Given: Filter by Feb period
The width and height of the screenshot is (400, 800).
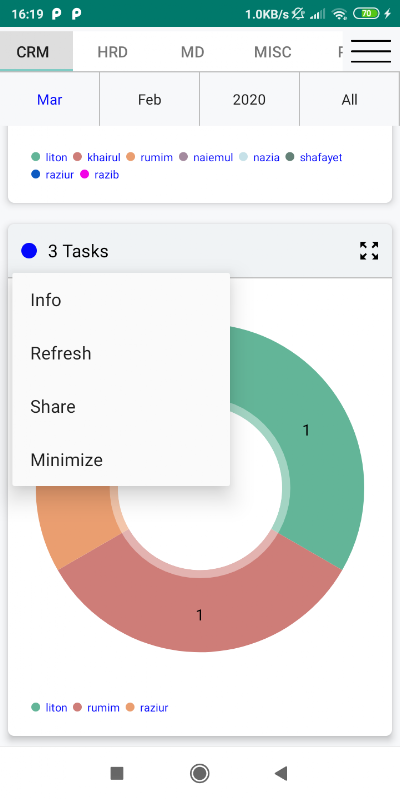Looking at the screenshot, I should tap(149, 99).
